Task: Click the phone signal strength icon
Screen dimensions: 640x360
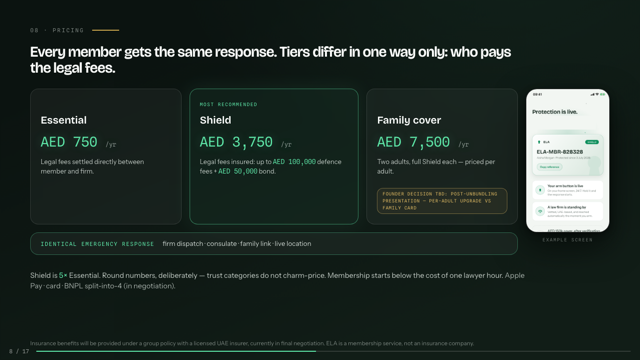Action: [x=592, y=94]
